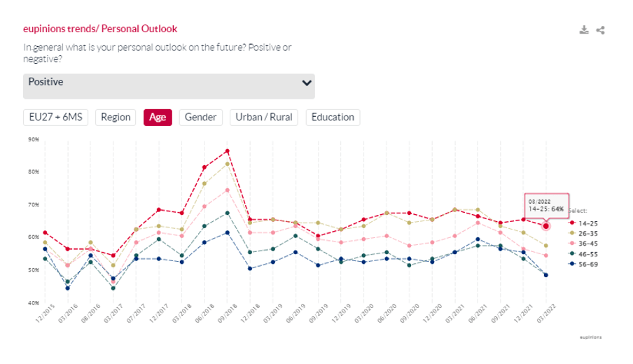
Task: Toggle the 56-69 legend series
Action: click(583, 265)
